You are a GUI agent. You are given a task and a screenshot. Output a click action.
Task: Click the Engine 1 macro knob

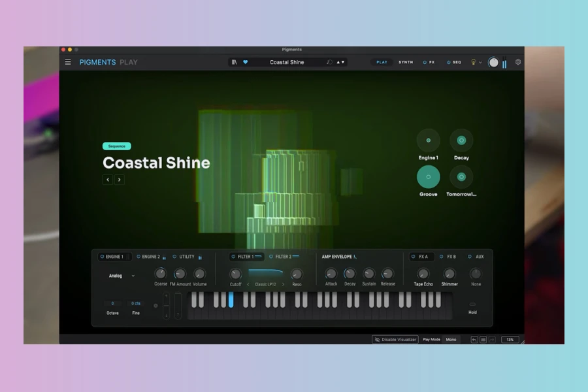pyautogui.click(x=428, y=140)
